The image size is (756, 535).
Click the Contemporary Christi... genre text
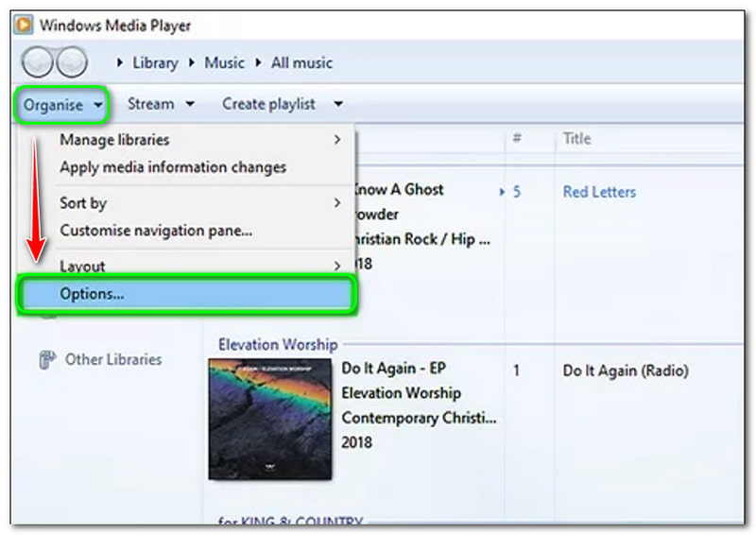pyautogui.click(x=419, y=418)
